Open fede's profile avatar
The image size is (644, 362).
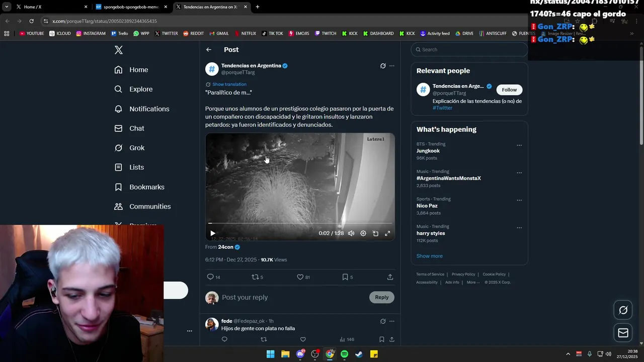(x=212, y=324)
